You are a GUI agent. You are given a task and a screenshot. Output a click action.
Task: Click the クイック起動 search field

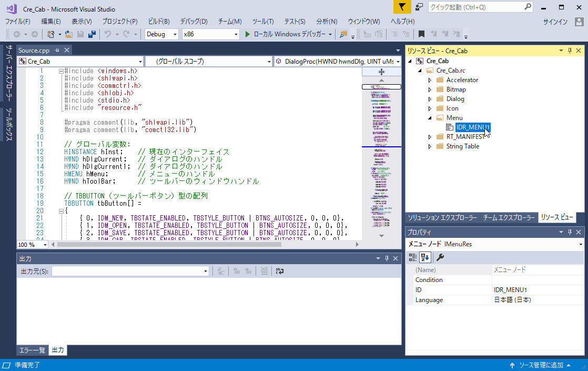pyautogui.click(x=476, y=7)
